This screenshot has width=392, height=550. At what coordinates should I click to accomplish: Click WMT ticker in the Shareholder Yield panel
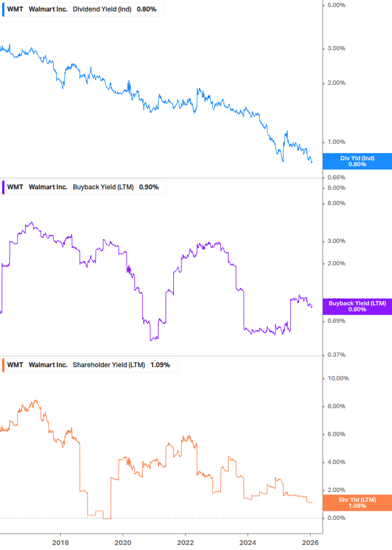pyautogui.click(x=15, y=365)
